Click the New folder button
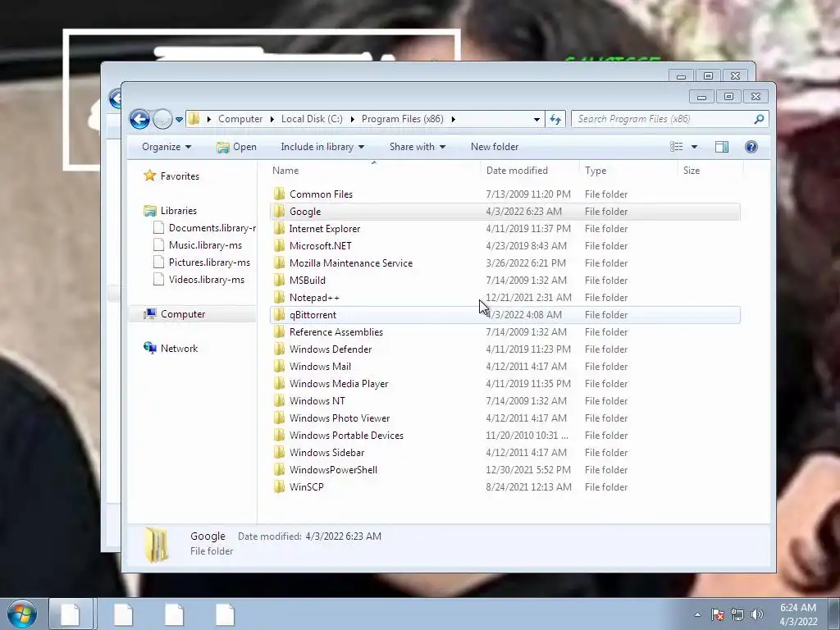840x630 pixels. (x=495, y=147)
